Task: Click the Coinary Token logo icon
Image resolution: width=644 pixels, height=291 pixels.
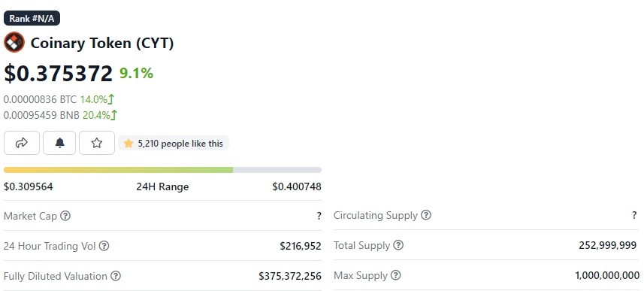Action: [x=14, y=42]
